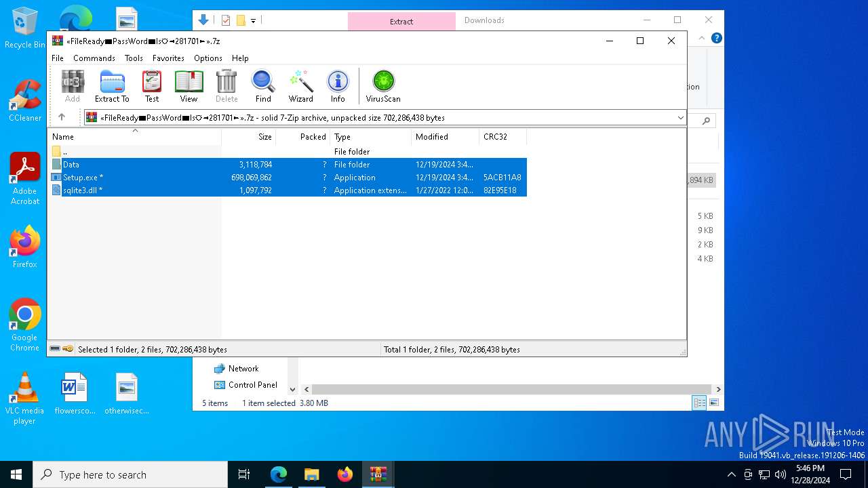Select the parent folder '..' row

pyautogui.click(x=288, y=152)
